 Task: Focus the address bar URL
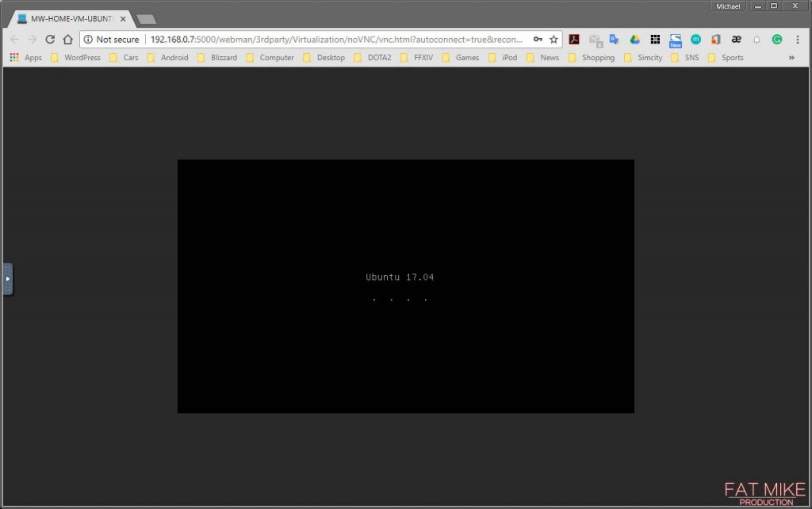tap(336, 40)
